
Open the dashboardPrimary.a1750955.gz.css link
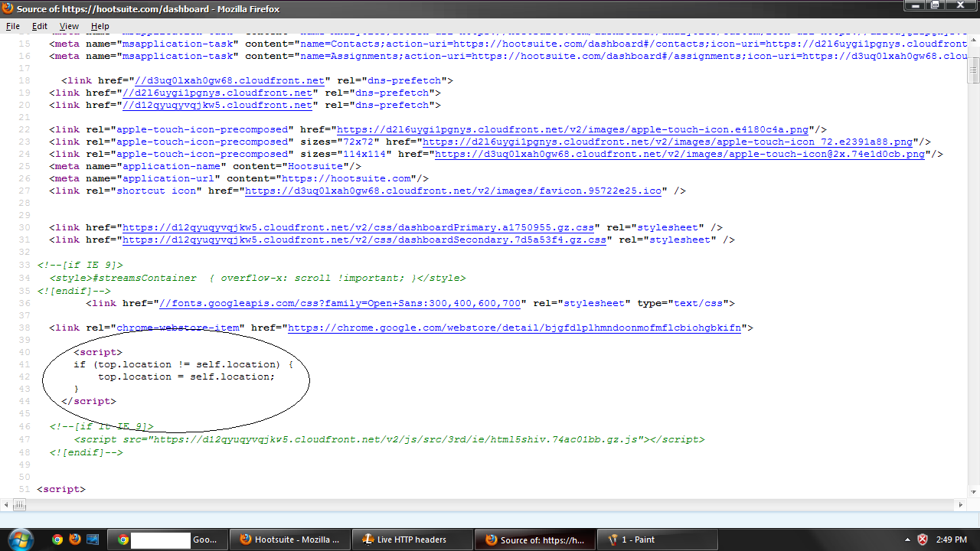(358, 227)
